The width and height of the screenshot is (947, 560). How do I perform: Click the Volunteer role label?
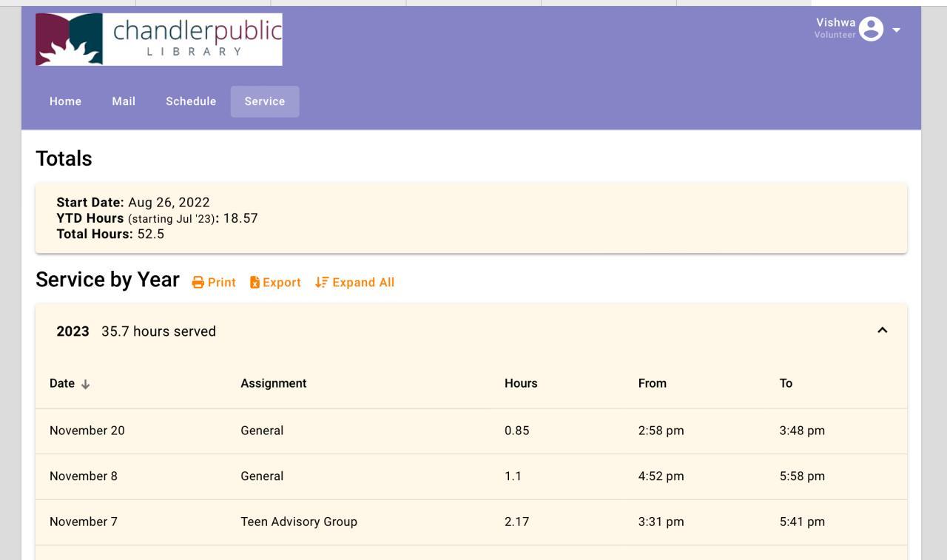coord(835,35)
